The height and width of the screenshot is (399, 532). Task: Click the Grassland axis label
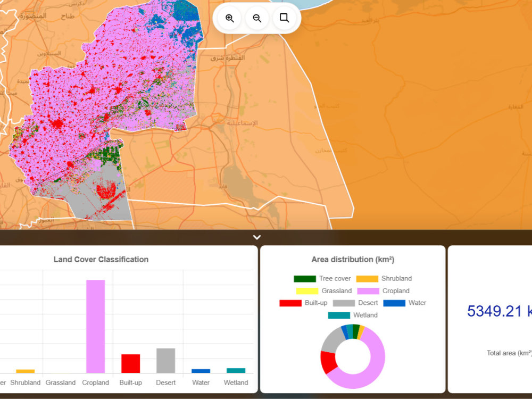tap(61, 383)
